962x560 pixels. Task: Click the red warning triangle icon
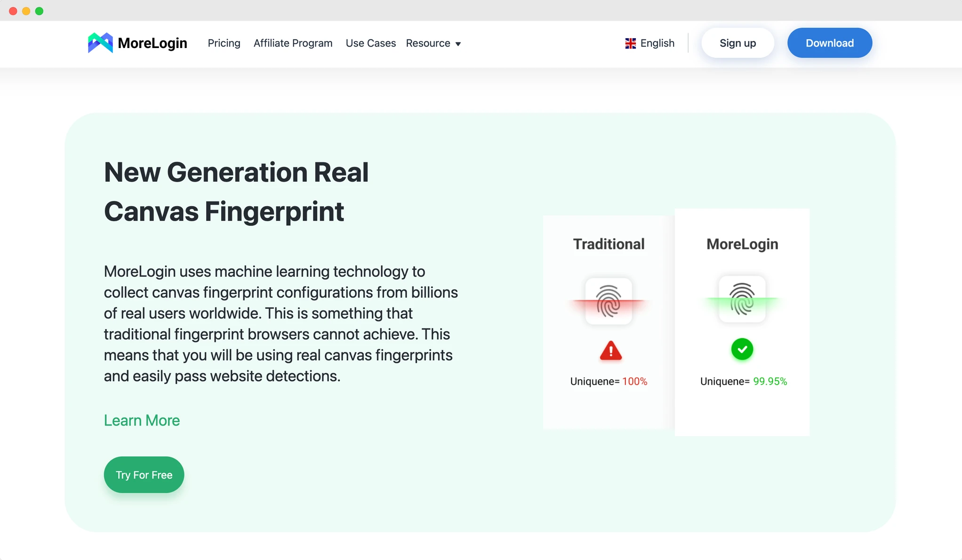[611, 351]
